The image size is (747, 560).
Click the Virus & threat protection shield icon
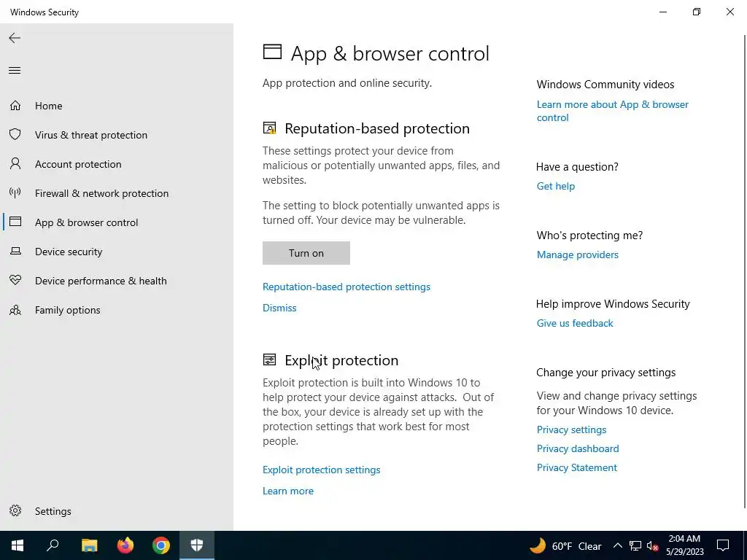[15, 134]
